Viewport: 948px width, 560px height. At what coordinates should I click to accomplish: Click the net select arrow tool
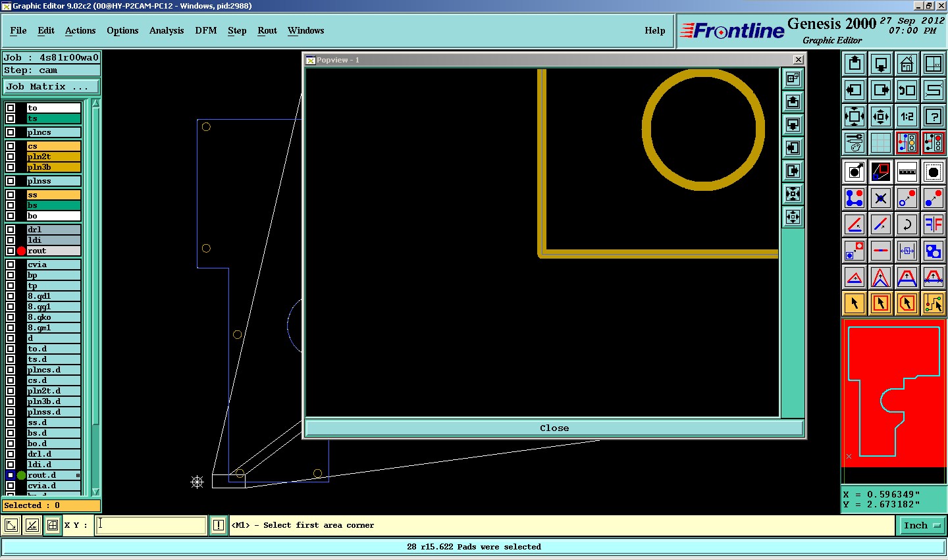point(934,303)
